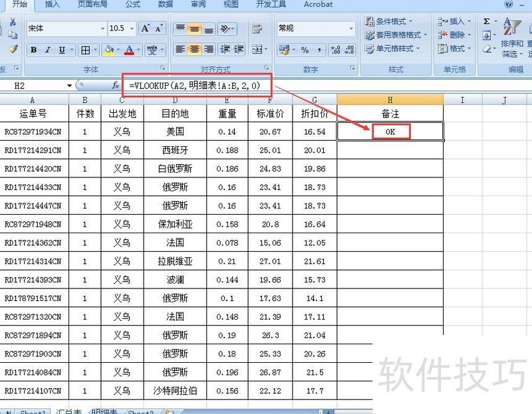
Task: Click the AutoSum (Σ) icon
Action: (486, 21)
